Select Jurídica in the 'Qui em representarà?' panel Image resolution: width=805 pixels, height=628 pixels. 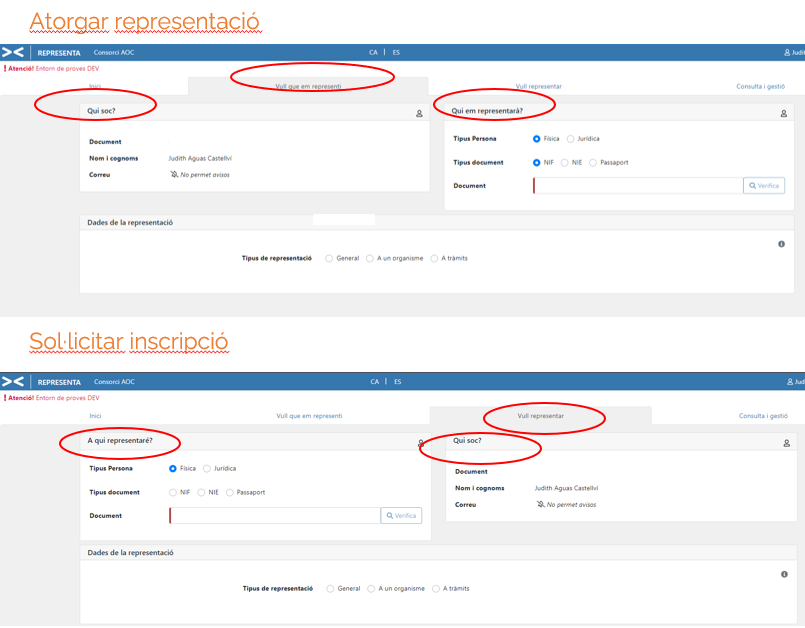click(x=571, y=139)
